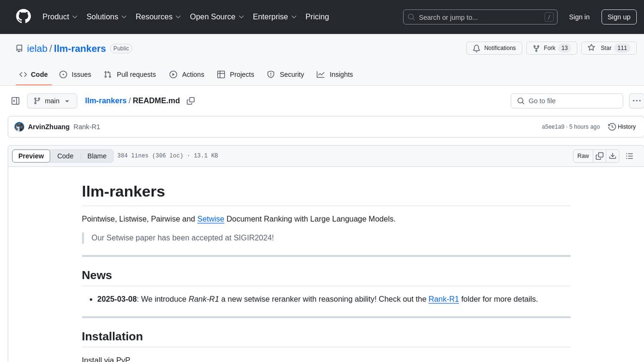Open the Rank-R1 folder link in News
Screen dimensions: 644x362
pyautogui.click(x=444, y=299)
